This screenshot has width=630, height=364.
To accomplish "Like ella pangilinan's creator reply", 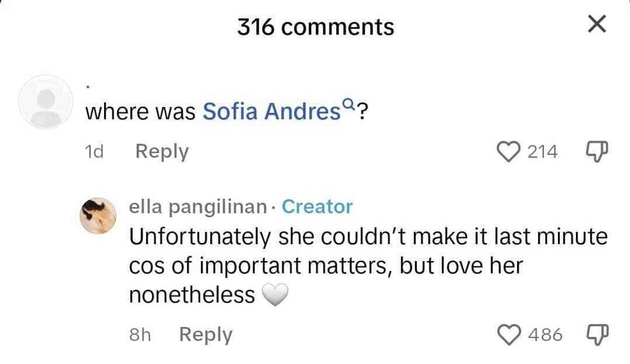I will 510,335.
